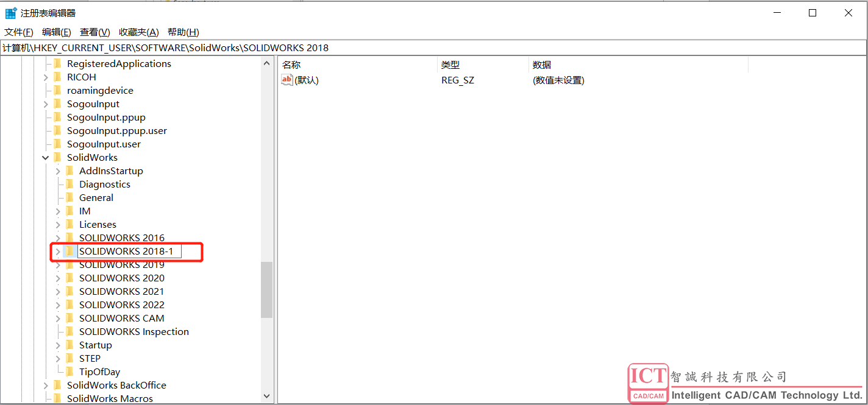Expand the STEP subkey
This screenshot has height=405, width=868.
coord(58,359)
